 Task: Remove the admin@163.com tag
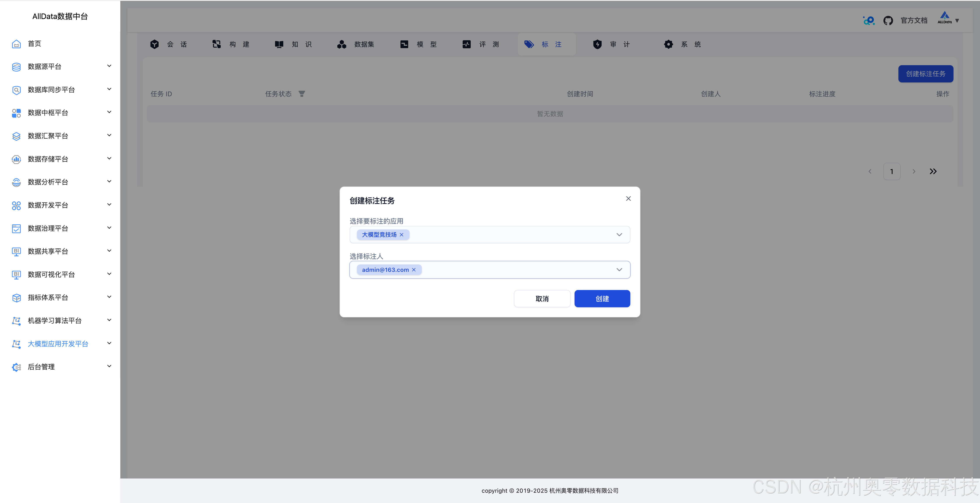(414, 270)
